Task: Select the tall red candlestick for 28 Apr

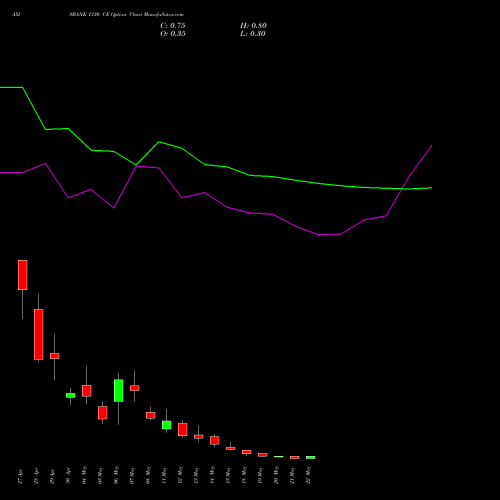Action: [x=39, y=334]
